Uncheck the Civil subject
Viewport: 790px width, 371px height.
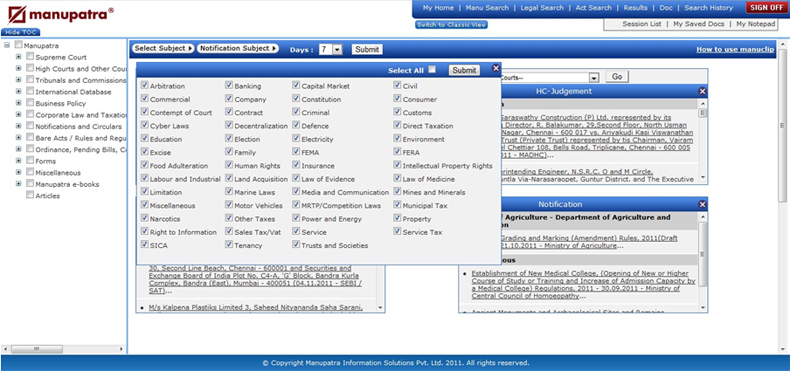click(398, 85)
